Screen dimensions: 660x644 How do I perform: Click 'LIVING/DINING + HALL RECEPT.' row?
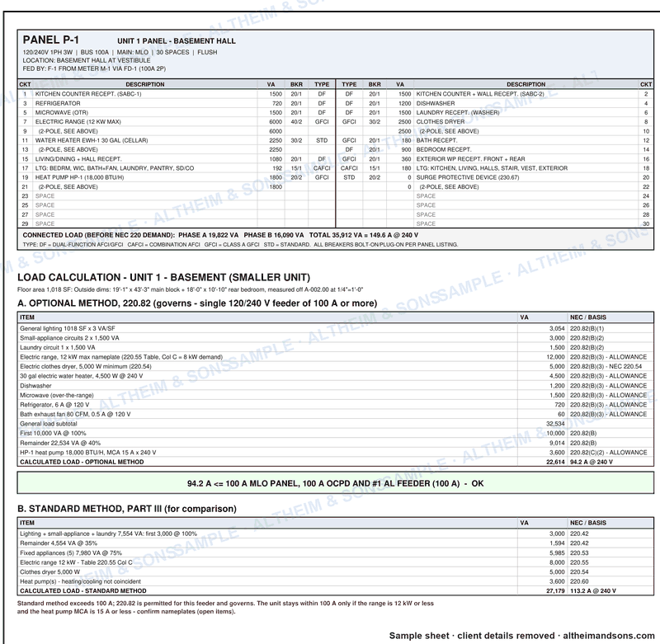point(177,159)
